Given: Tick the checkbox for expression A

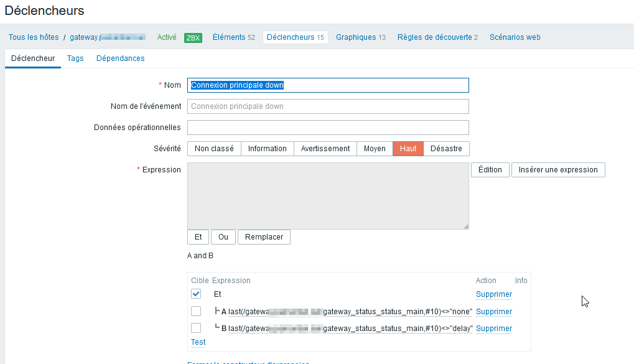Looking at the screenshot, I should coord(196,311).
